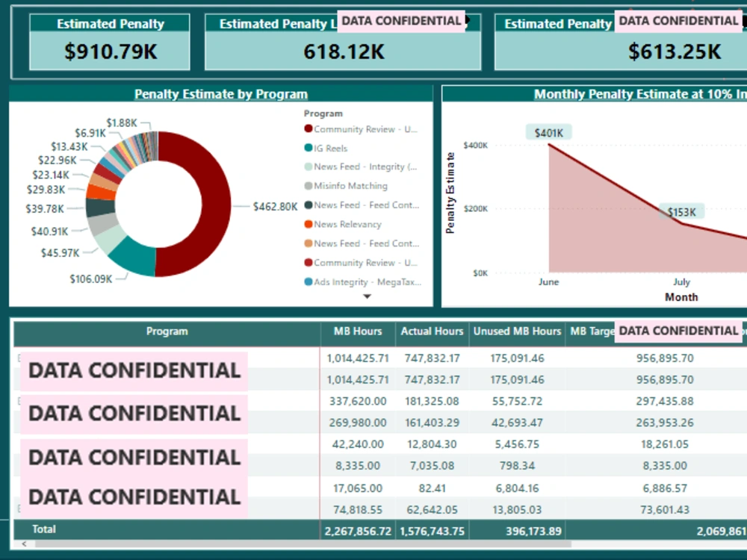Click the orange News Feed - Feed Cont dot
The image size is (747, 560).
[308, 243]
